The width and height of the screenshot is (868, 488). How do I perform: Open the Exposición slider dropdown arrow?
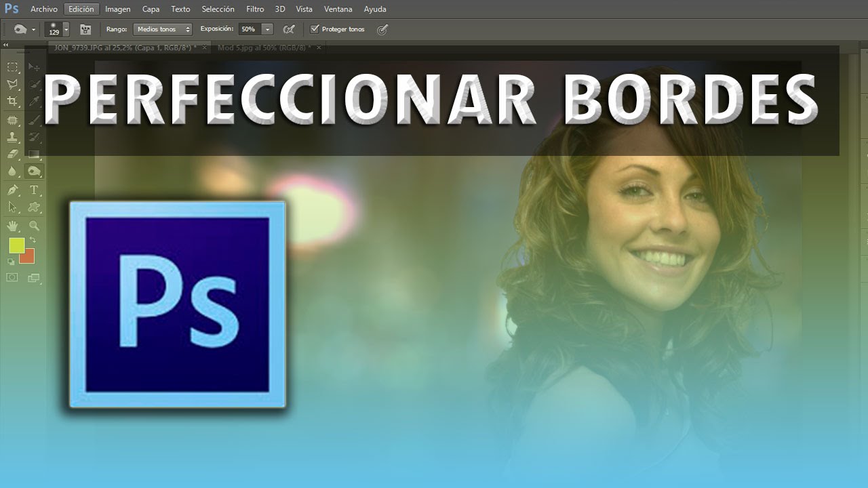(x=267, y=29)
